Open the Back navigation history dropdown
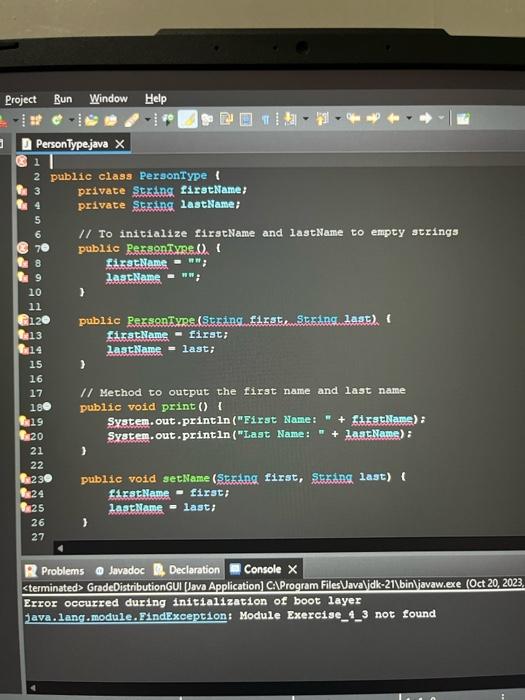The height and width of the screenshot is (700, 525). 408,118
